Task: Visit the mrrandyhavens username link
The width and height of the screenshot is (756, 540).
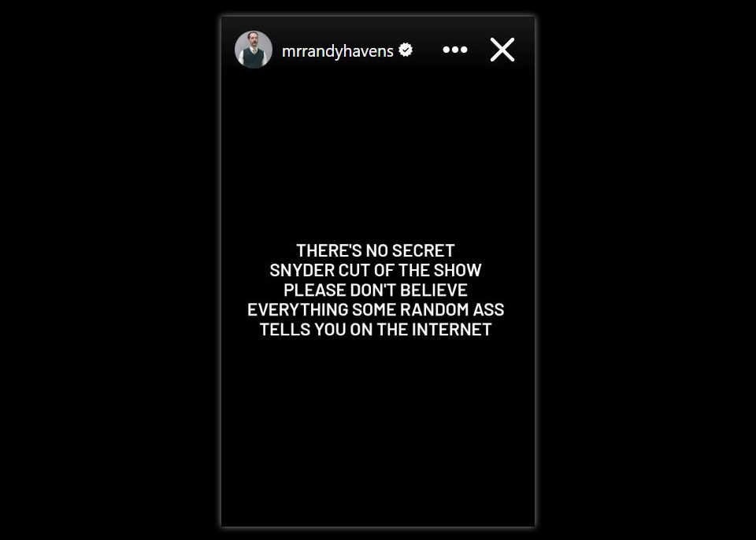Action: pos(338,50)
